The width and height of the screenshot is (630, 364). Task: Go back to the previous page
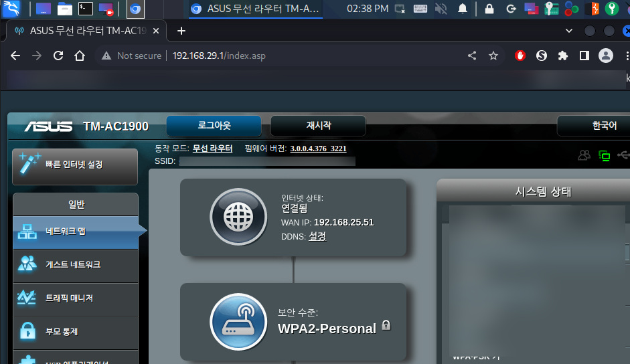[x=15, y=56]
